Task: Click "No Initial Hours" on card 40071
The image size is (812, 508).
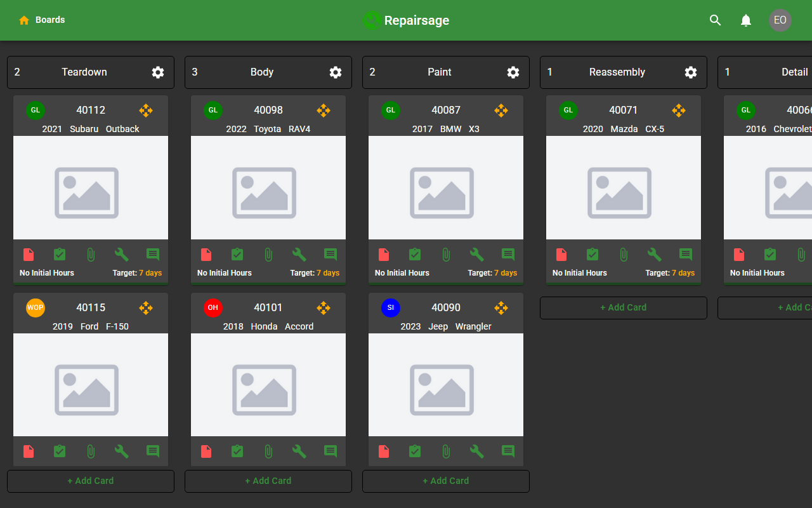Action: tap(580, 273)
